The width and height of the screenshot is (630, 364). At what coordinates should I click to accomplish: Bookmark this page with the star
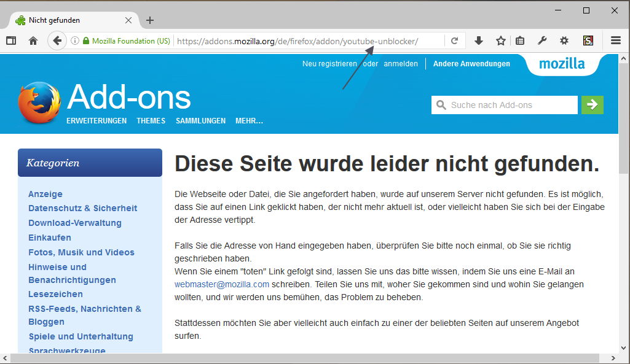tap(501, 41)
